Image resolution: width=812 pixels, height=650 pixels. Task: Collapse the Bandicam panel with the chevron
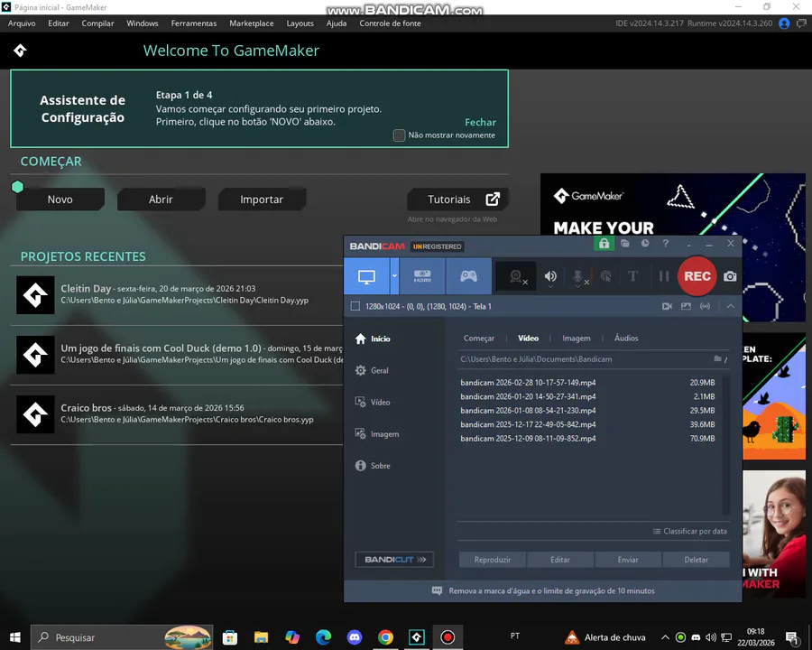[x=730, y=306]
